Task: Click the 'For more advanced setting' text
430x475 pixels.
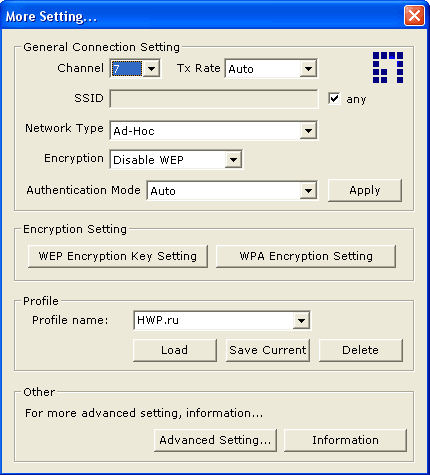Action: (144, 413)
